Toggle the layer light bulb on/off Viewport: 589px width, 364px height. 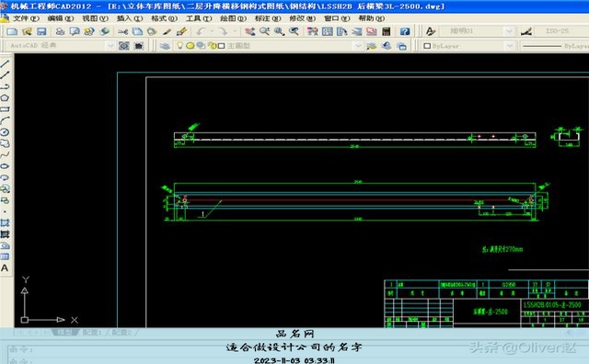[180, 45]
